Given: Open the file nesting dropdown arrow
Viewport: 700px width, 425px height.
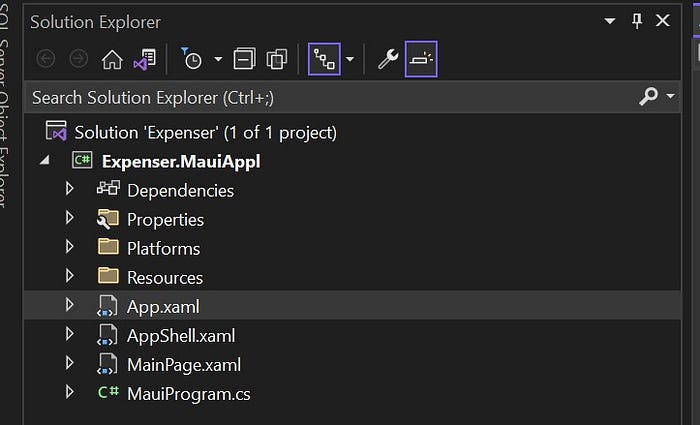Looking at the screenshot, I should (350, 59).
